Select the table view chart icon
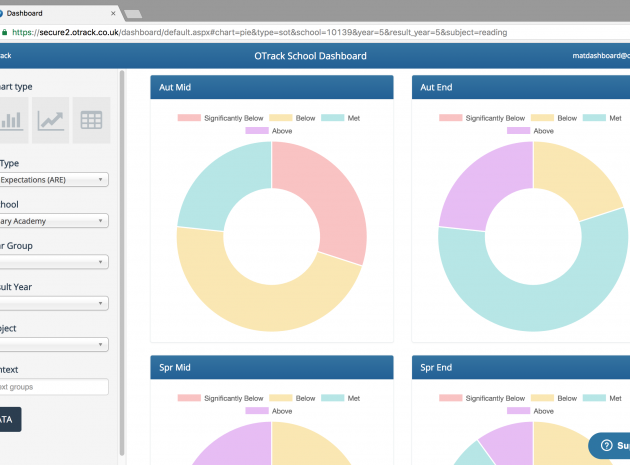 pos(91,120)
